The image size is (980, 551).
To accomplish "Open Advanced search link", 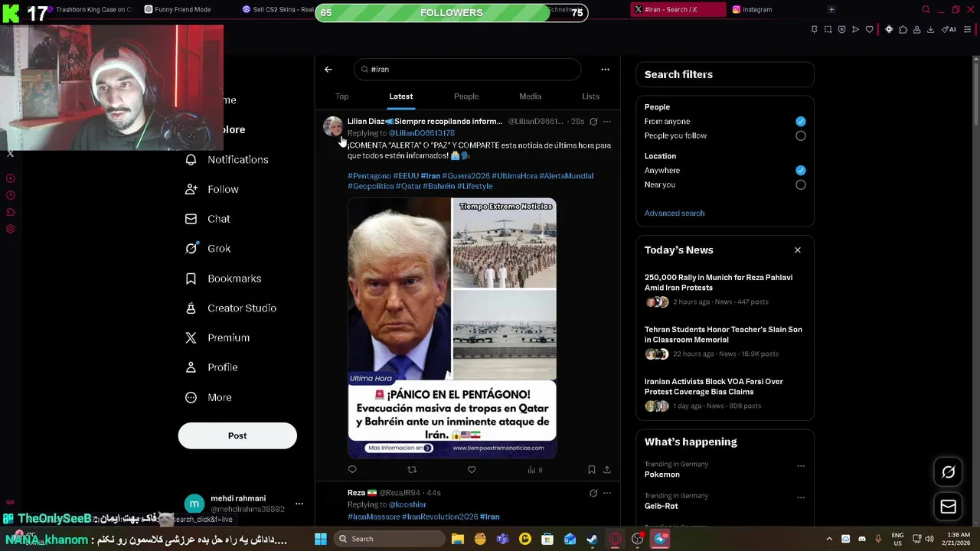I will click(675, 214).
